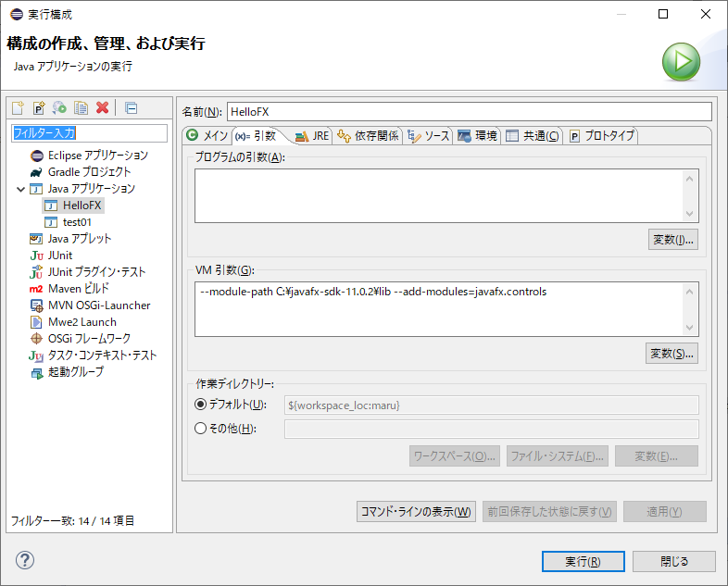Click the collapse all toolbar icon
The width and height of the screenshot is (728, 586).
point(132,107)
